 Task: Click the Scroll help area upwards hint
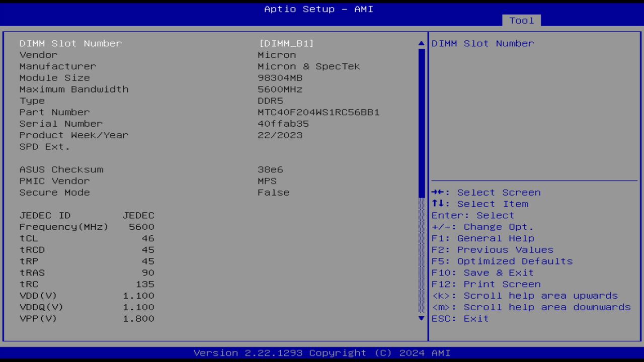click(525, 296)
